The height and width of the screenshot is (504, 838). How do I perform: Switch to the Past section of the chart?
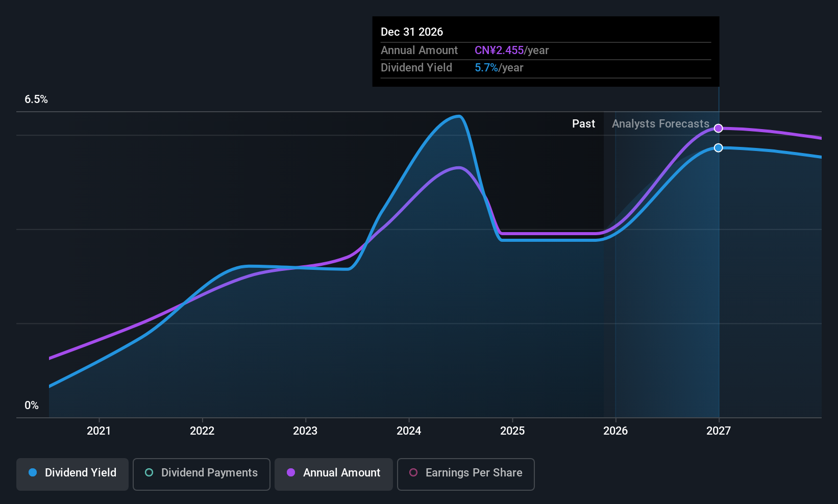[x=583, y=123]
